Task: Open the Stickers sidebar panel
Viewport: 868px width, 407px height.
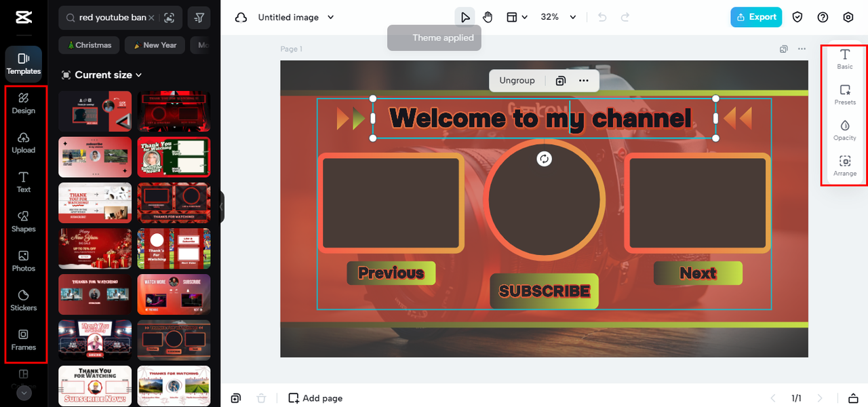Action: [x=24, y=300]
